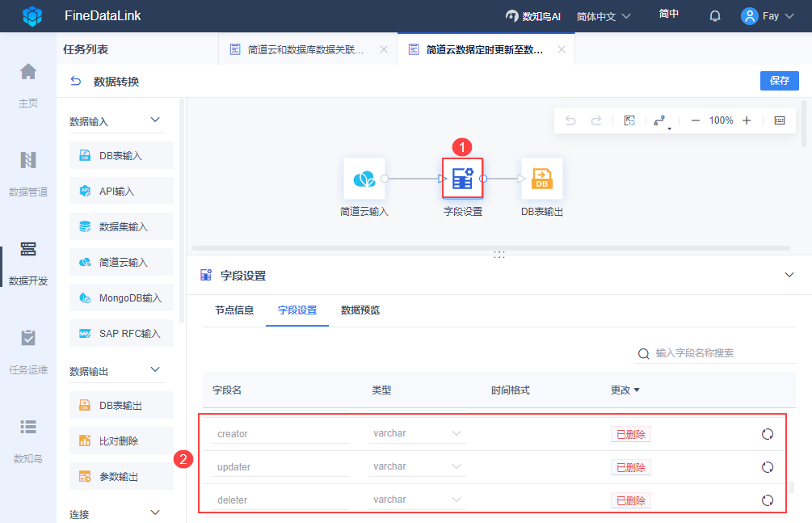This screenshot has width=812, height=523.
Task: Open 任务运维 in the sidebar
Action: pyautogui.click(x=28, y=338)
